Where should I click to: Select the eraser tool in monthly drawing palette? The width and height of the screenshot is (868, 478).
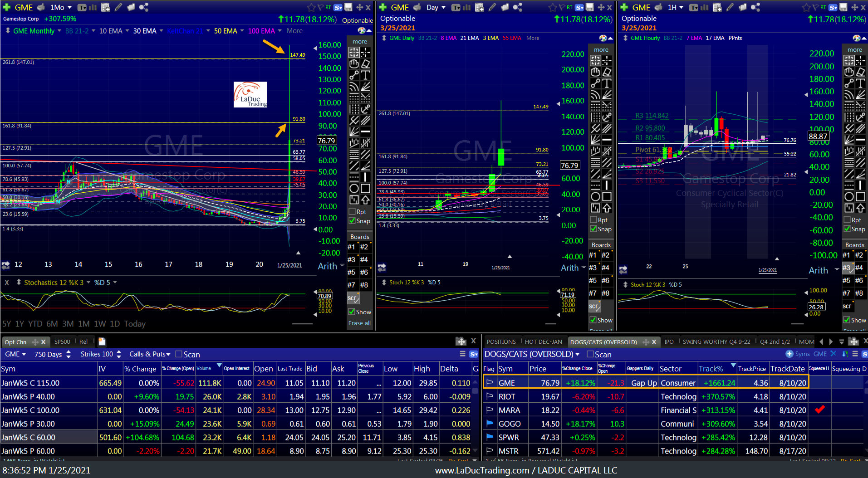point(365,63)
